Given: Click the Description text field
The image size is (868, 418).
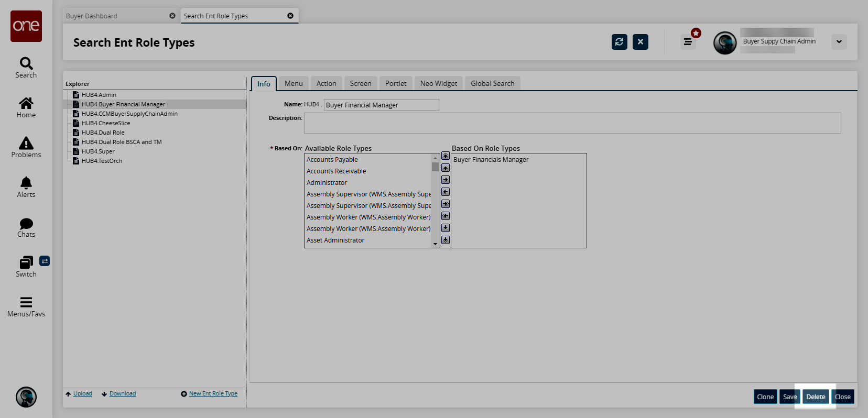Looking at the screenshot, I should 572,123.
